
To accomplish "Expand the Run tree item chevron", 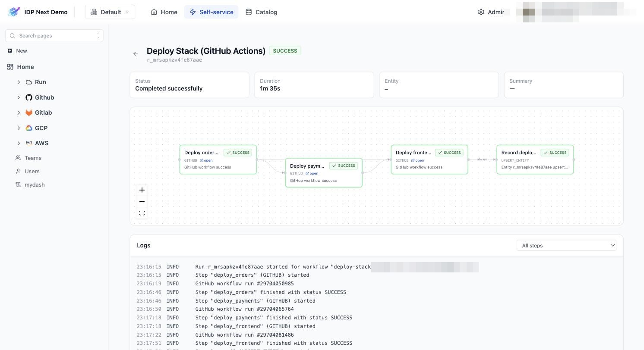I will (x=19, y=82).
